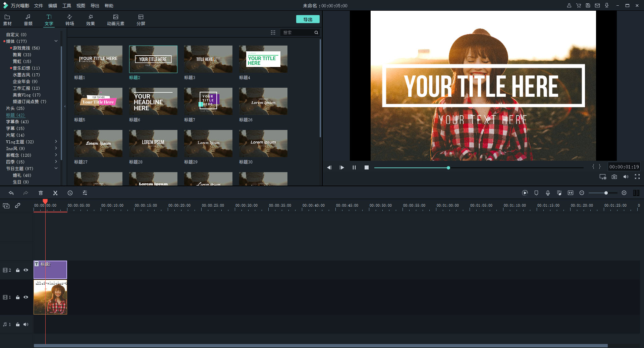Click the delete trash icon in timeline toolbar

[41, 193]
